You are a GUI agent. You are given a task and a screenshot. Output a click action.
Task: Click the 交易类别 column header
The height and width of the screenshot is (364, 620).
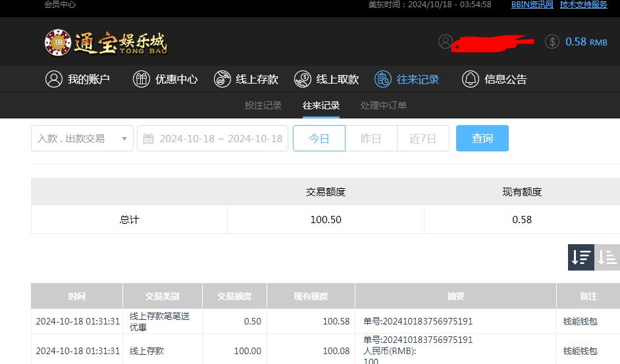click(x=162, y=296)
